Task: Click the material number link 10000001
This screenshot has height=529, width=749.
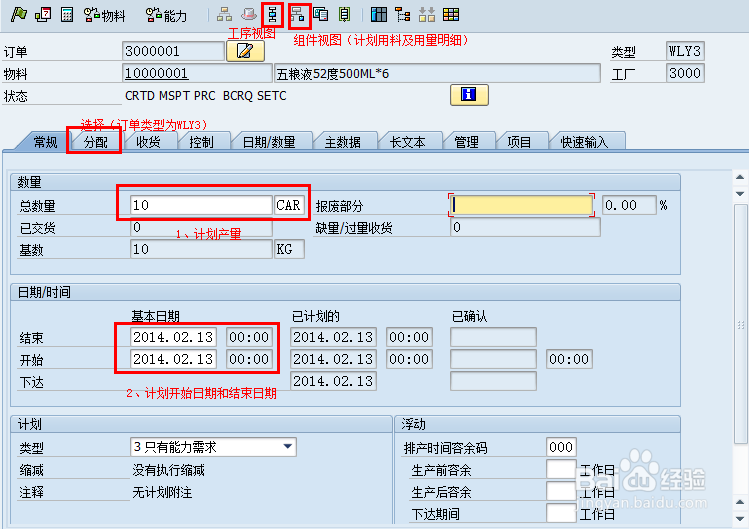Action: point(156,73)
